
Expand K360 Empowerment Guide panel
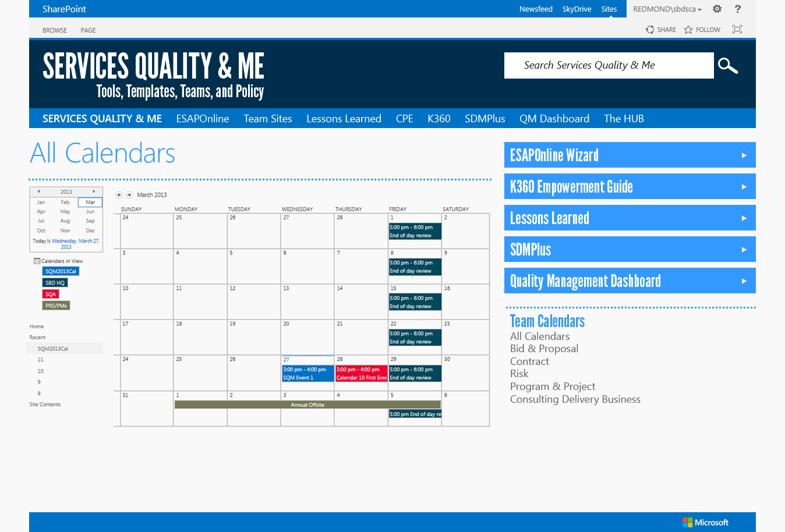[630, 186]
